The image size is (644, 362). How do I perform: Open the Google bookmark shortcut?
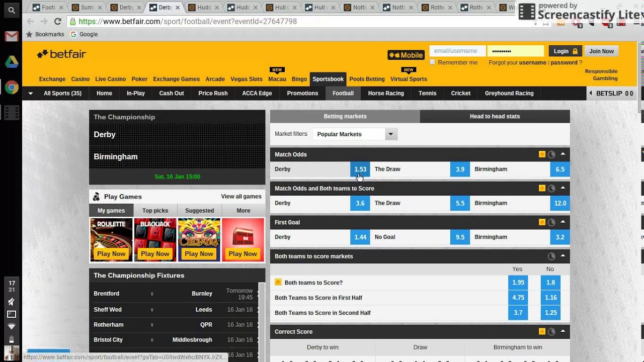coord(84,34)
